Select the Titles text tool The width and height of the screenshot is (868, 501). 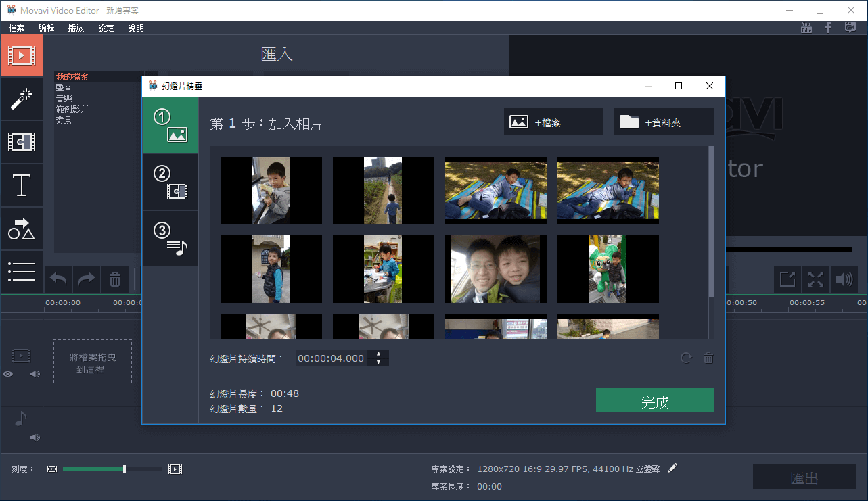pyautogui.click(x=21, y=185)
